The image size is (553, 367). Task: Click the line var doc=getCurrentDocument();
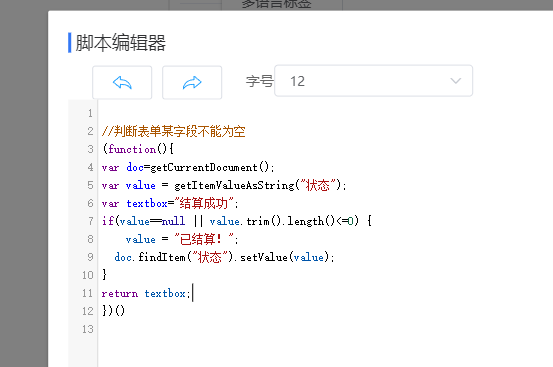(x=188, y=167)
